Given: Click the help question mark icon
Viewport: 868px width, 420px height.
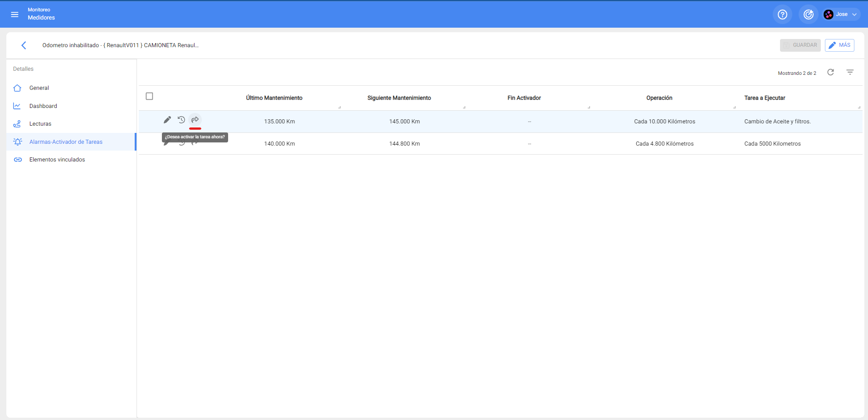Looking at the screenshot, I should click(782, 15).
